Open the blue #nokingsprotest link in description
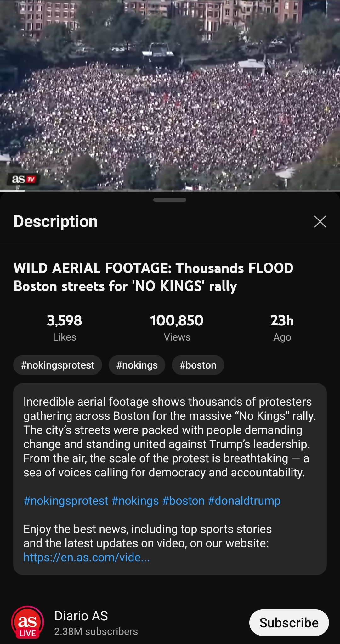Viewport: 340px width, 644px height. pos(66,501)
